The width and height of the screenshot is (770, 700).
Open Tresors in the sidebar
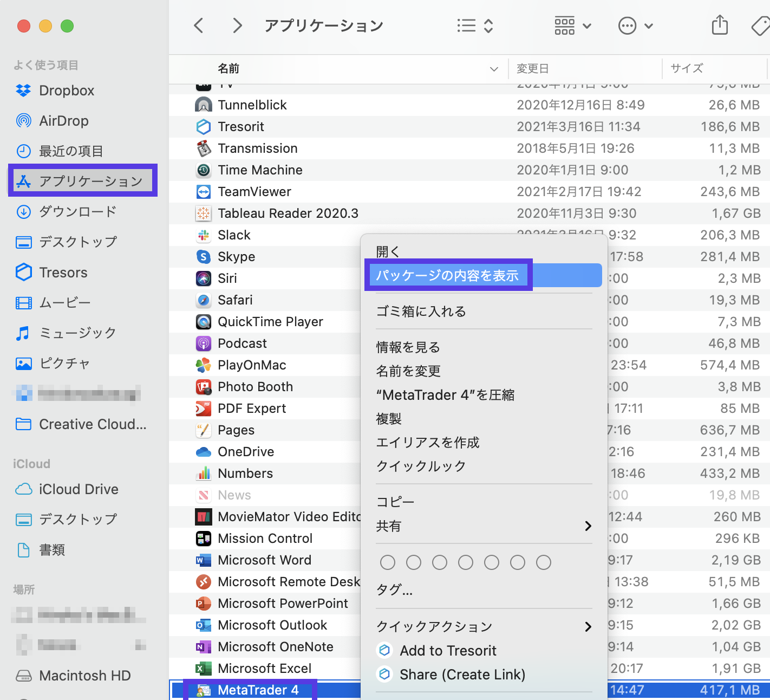[63, 273]
